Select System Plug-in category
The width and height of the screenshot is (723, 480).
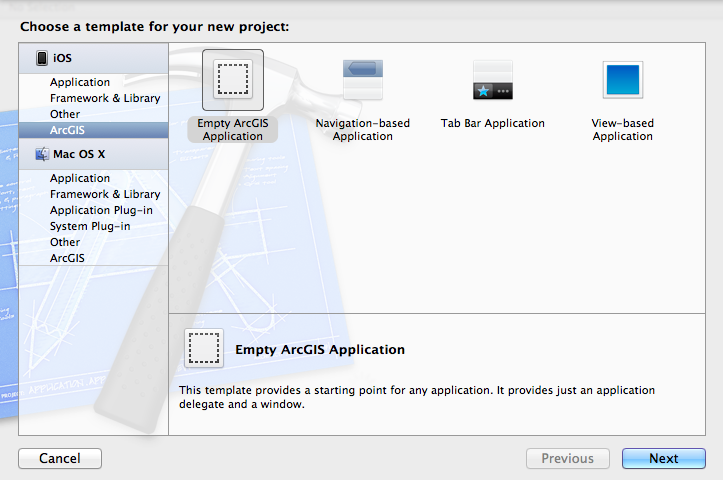(90, 226)
